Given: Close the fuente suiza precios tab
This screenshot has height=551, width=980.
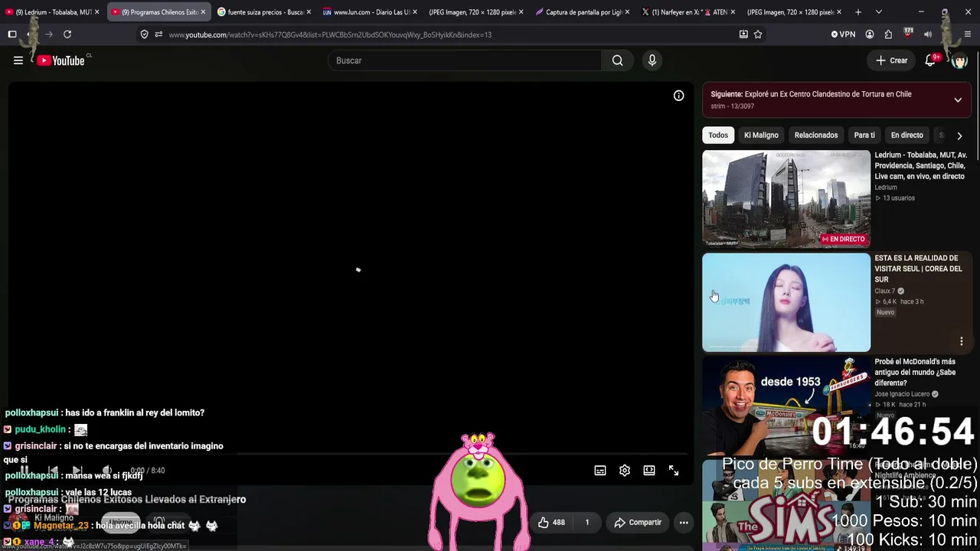Looking at the screenshot, I should (x=309, y=12).
